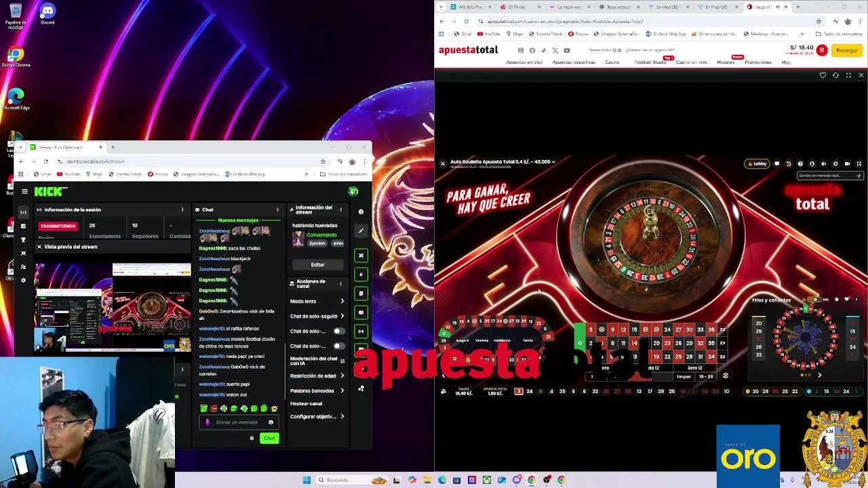The height and width of the screenshot is (488, 868).
Task: Toggle first Chat de solo switch
Action: tap(338, 331)
